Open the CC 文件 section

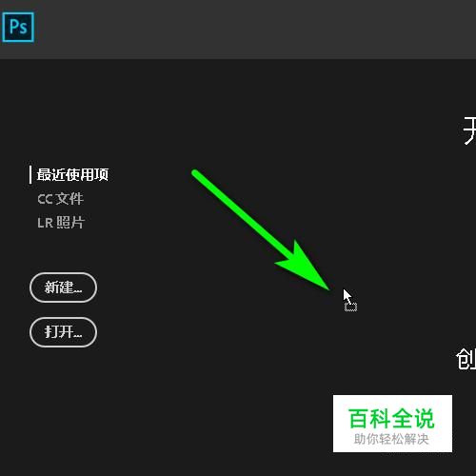click(x=60, y=199)
